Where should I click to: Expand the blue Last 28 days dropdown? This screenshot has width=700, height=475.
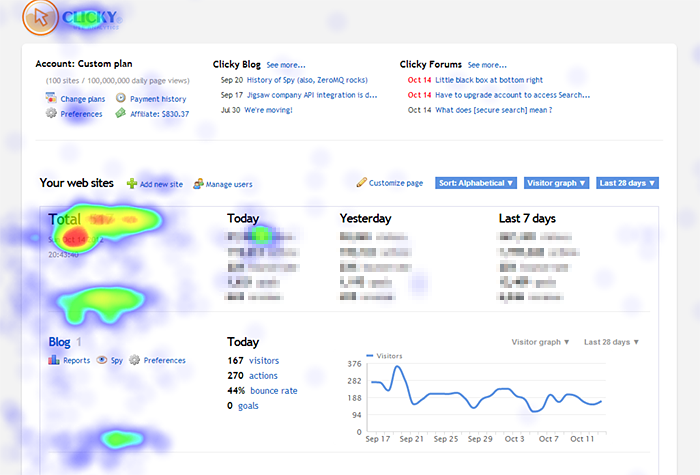click(x=627, y=183)
